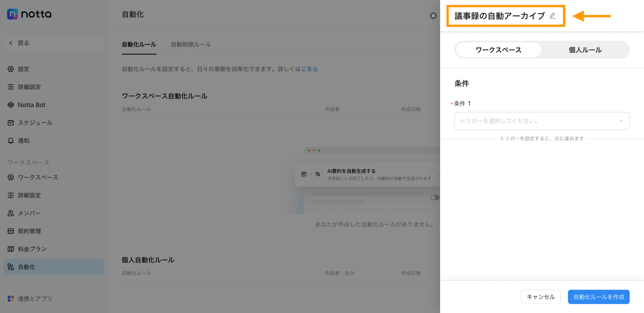
Task: Go back using the 戻る chevron
Action: [x=11, y=43]
